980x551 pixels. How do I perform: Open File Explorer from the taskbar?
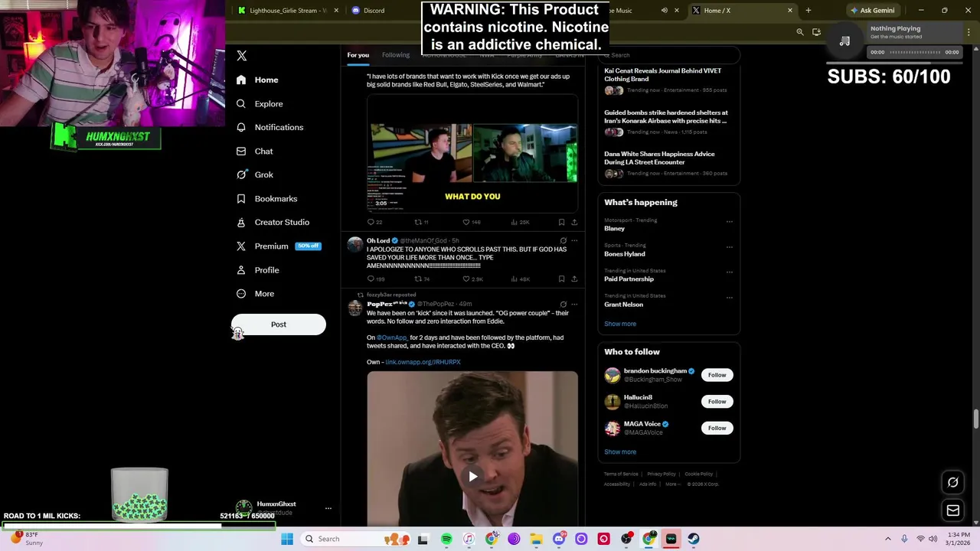[536, 539]
